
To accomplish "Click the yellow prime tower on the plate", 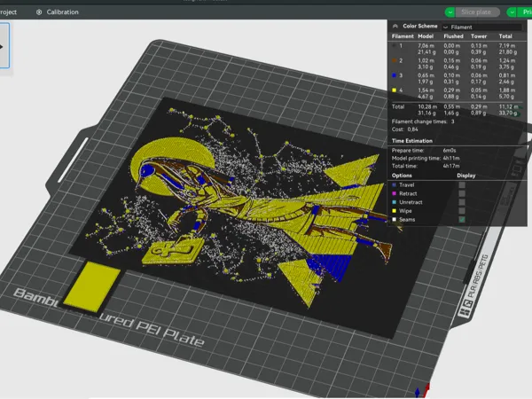I will coord(91,286).
